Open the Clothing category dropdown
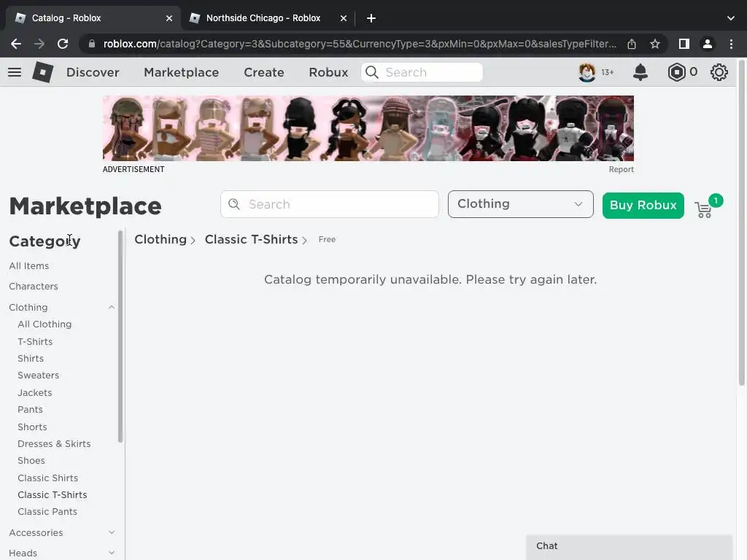The height and width of the screenshot is (560, 747). coord(521,204)
